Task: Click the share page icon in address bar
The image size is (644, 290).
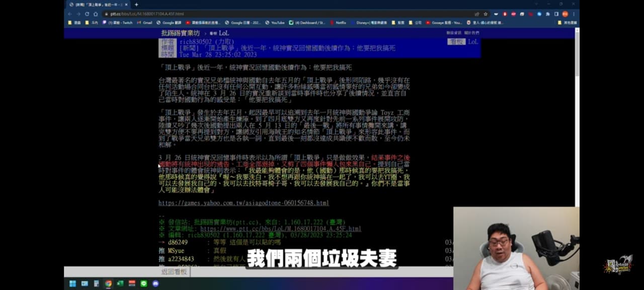Action: 476,14
